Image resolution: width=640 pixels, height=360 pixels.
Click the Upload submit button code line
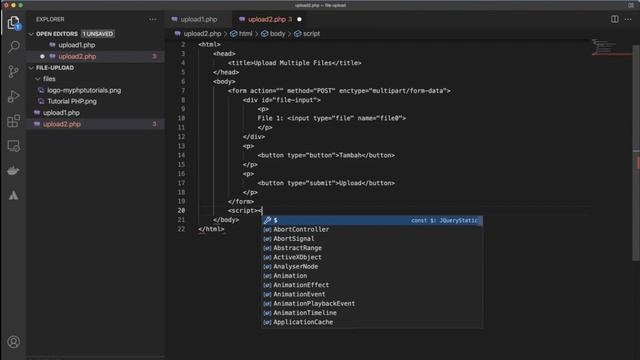[326, 183]
